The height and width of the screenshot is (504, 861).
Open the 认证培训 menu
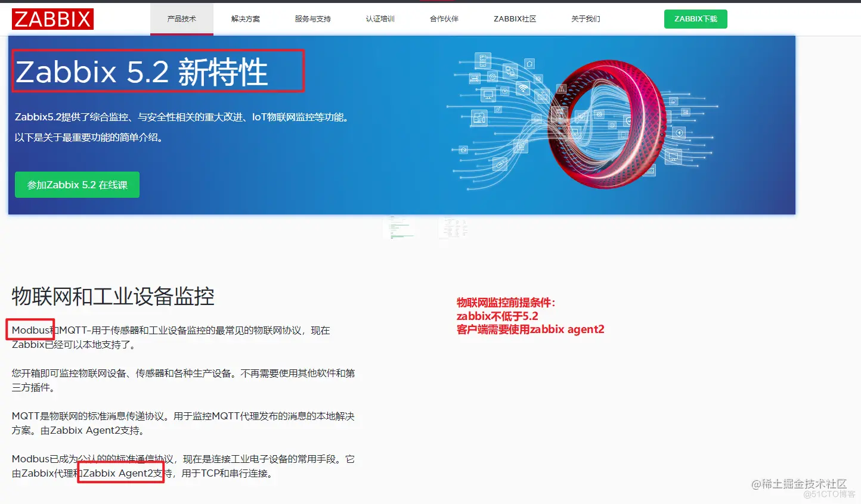pos(380,19)
